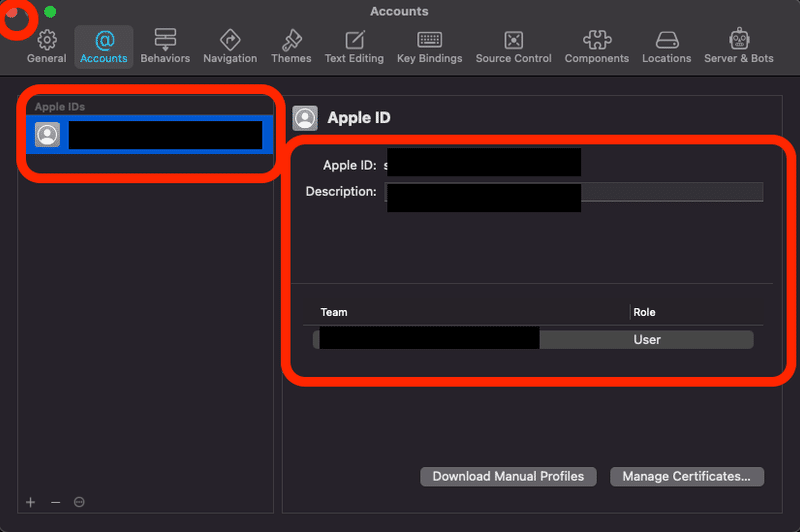Open the Key Bindings preferences pane
Screen dimensions: 800x532
pos(430,47)
